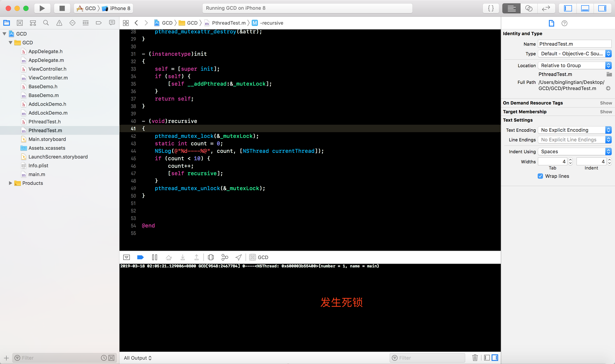Switch to the Version editor
615x364 pixels.
pyautogui.click(x=546, y=8)
